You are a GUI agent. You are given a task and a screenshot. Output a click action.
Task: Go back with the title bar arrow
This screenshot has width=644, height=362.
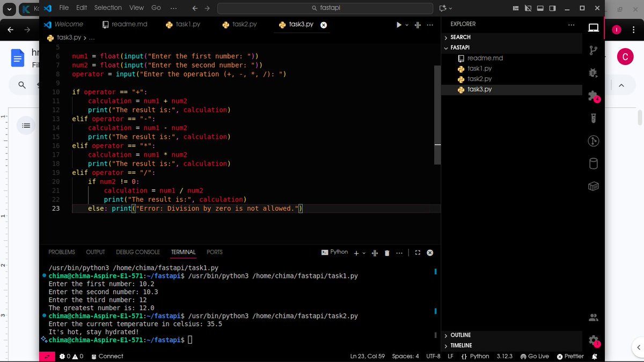(195, 8)
